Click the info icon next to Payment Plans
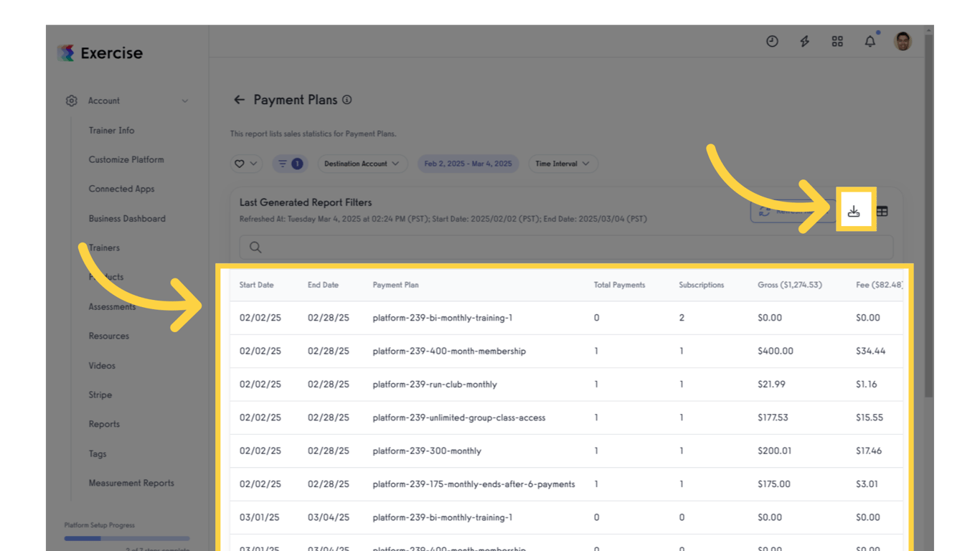This screenshot has height=551, width=980. pos(347,100)
